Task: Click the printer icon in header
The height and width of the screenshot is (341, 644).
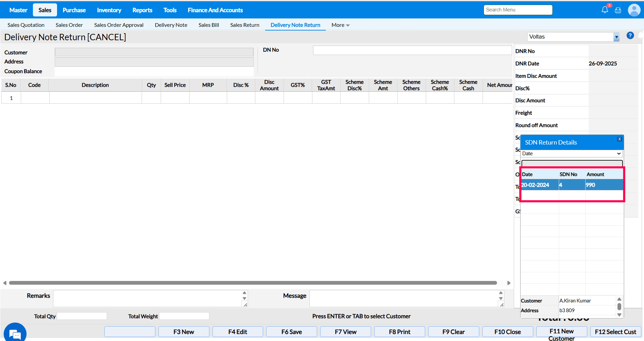Action: (618, 10)
